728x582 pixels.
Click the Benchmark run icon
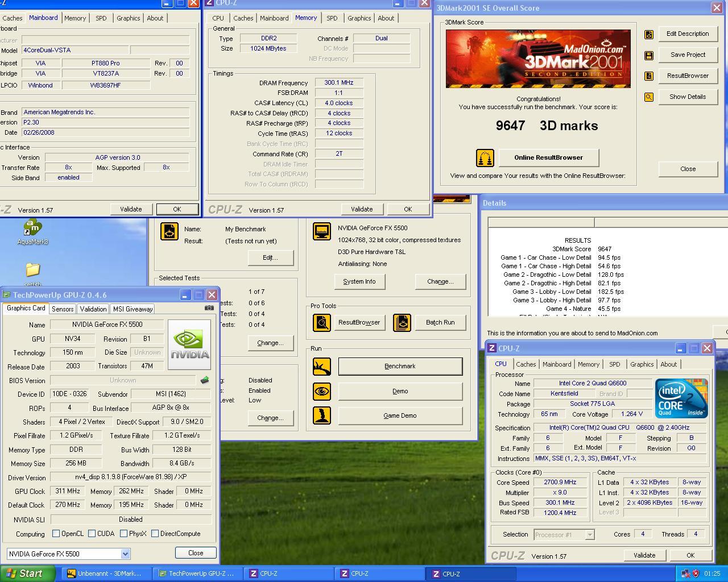pos(322,367)
